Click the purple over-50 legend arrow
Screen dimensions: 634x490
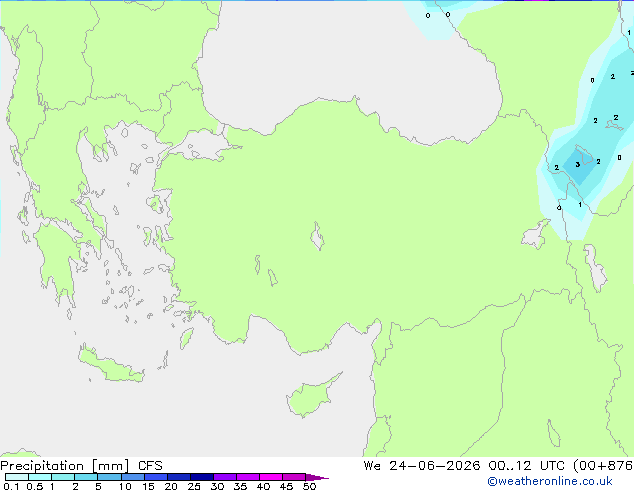317,477
